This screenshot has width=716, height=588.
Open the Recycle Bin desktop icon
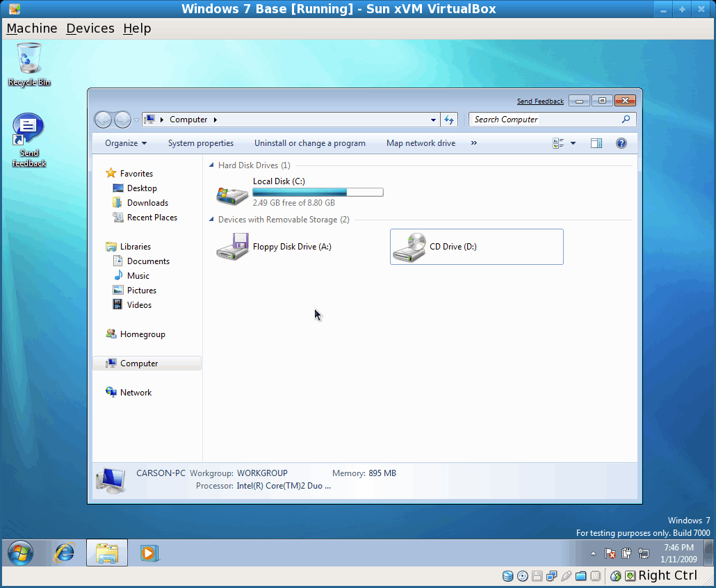29,65
